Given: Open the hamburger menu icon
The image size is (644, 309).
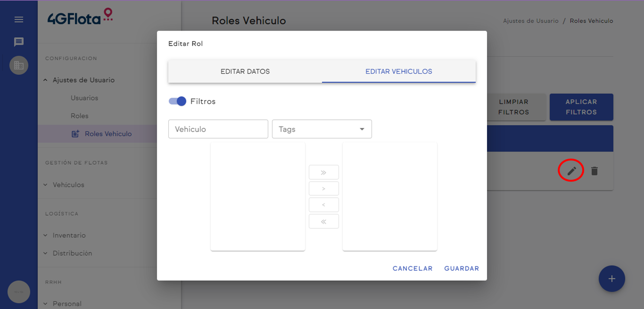Looking at the screenshot, I should point(19,19).
